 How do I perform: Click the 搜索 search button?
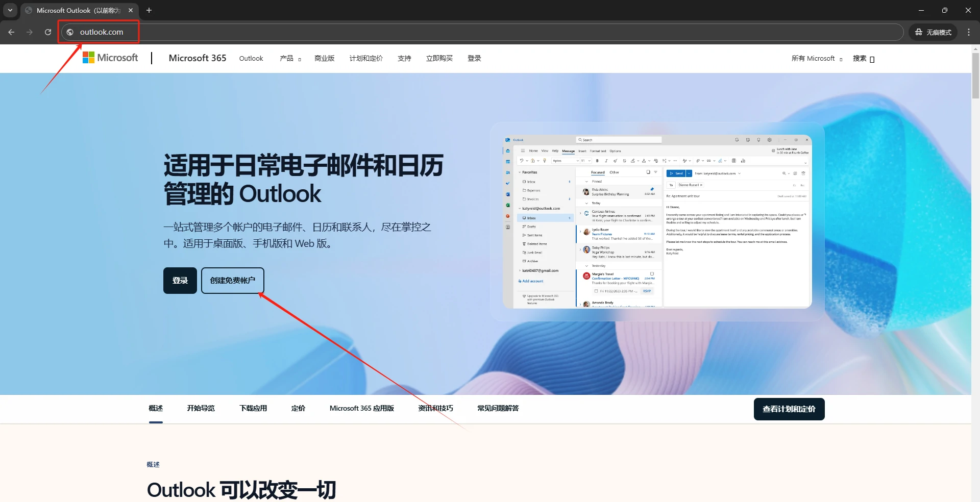pyautogui.click(x=864, y=59)
